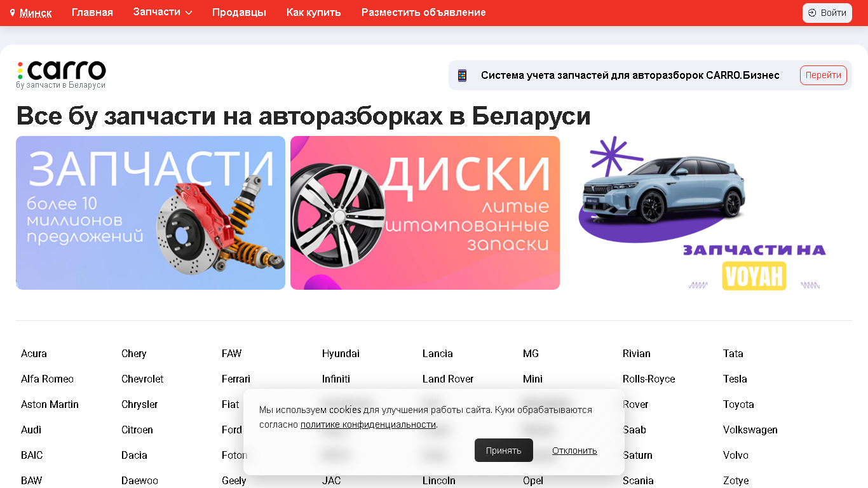Expand the Запчасти dropdown menu
Viewport: 868px width, 488px height.
click(163, 12)
